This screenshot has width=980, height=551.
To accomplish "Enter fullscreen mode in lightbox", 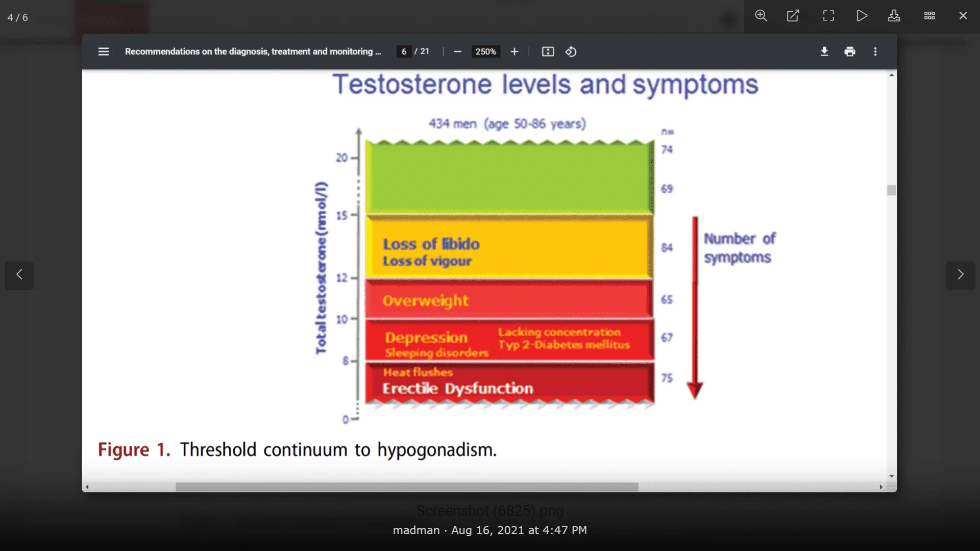I will tap(828, 16).
